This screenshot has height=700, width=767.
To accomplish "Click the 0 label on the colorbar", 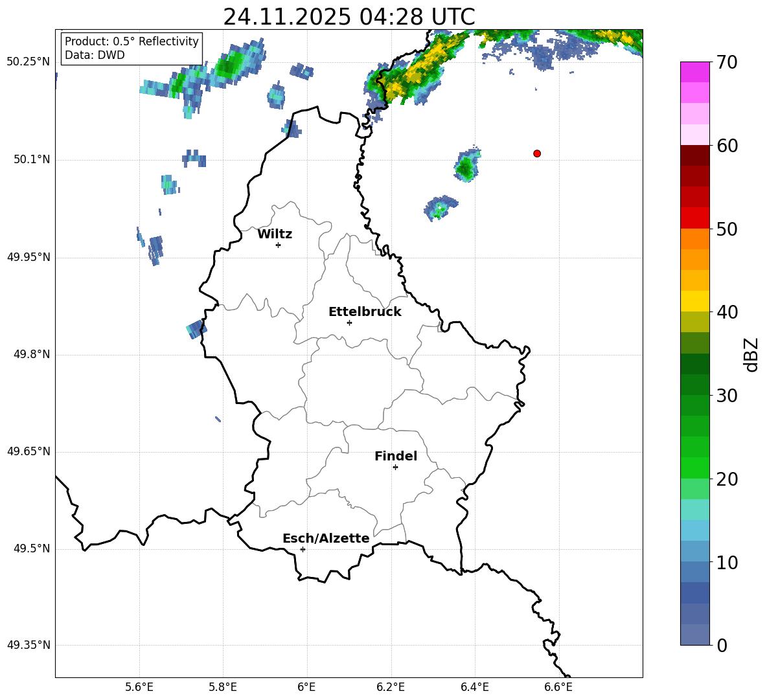I will coord(722,645).
